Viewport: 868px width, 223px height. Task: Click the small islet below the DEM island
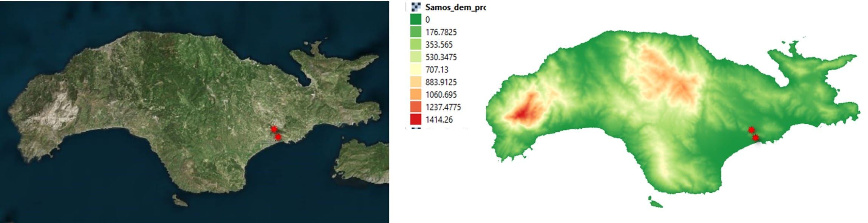(656, 203)
